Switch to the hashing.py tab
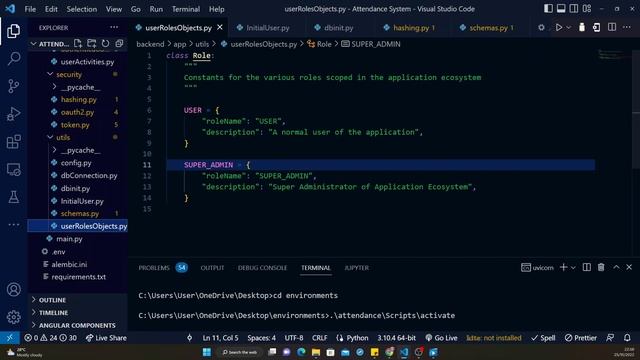Image resolution: width=640 pixels, height=360 pixels. tap(413, 28)
